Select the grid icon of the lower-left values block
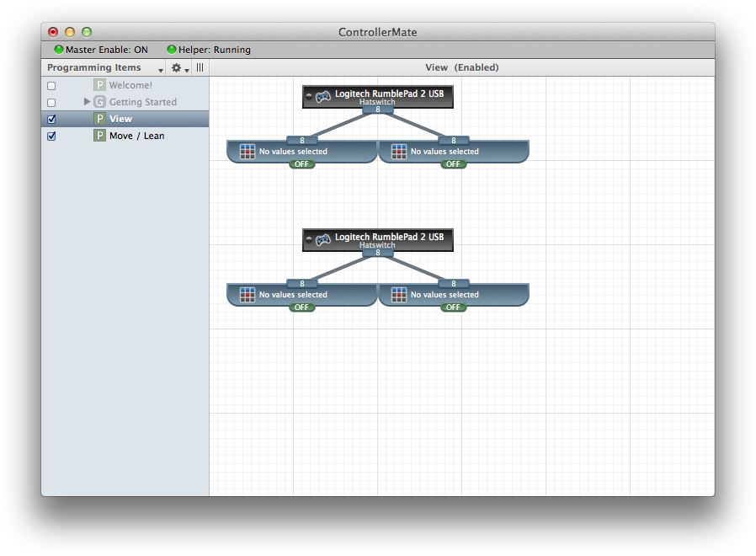756x556 pixels. (248, 295)
